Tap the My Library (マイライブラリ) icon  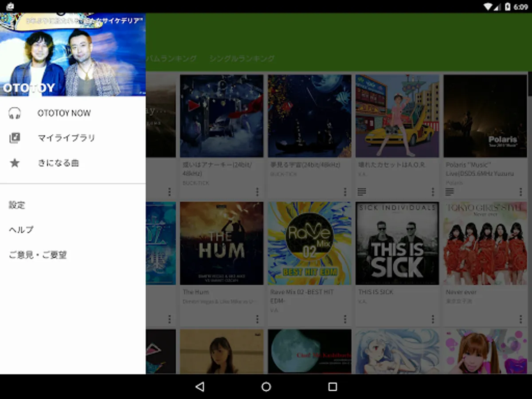(x=15, y=138)
